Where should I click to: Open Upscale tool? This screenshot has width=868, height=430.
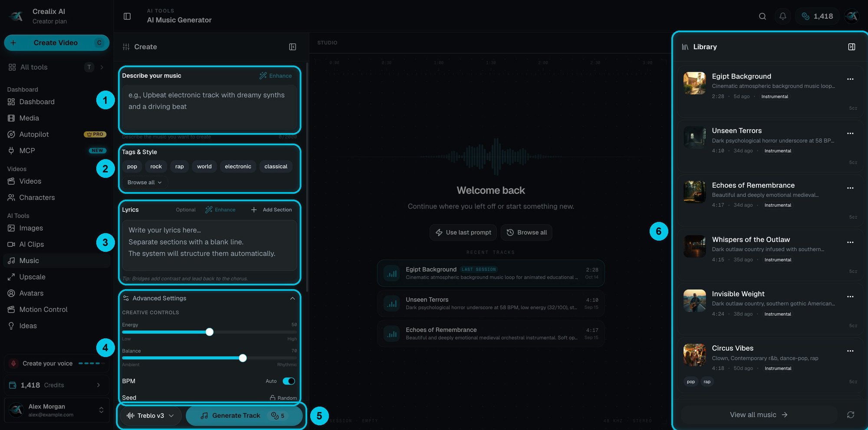(56, 277)
